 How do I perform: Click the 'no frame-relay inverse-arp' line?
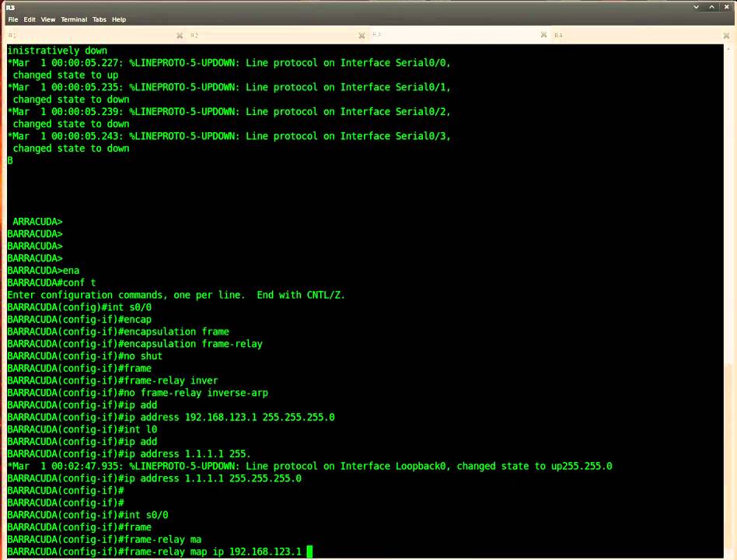(138, 393)
